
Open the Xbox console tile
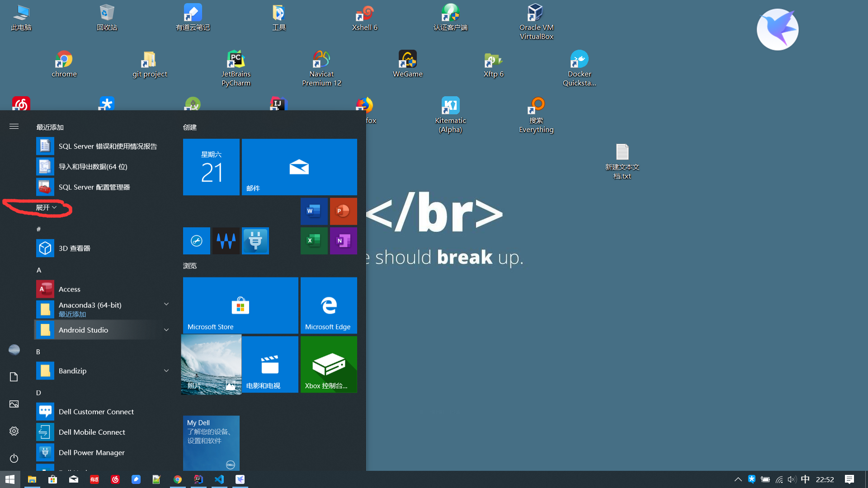click(x=329, y=364)
